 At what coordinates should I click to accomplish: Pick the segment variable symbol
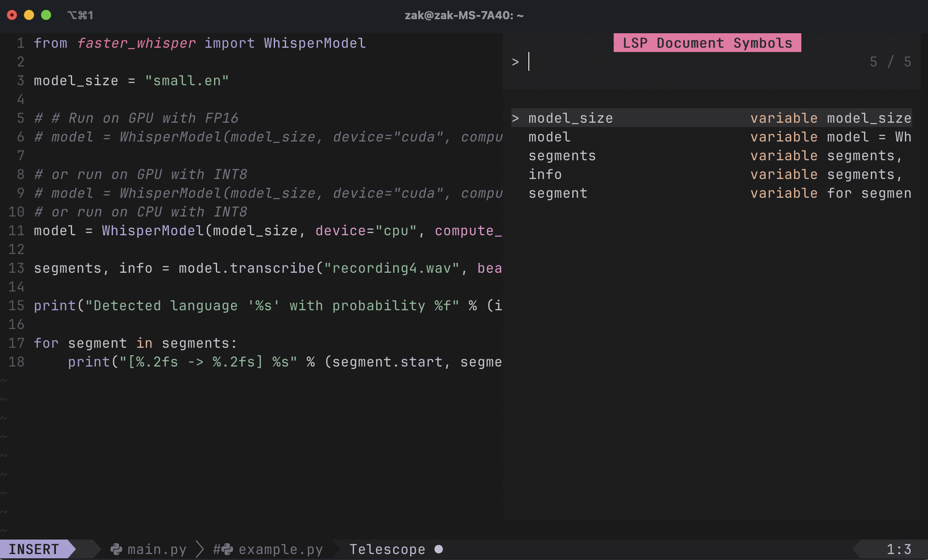tap(558, 193)
